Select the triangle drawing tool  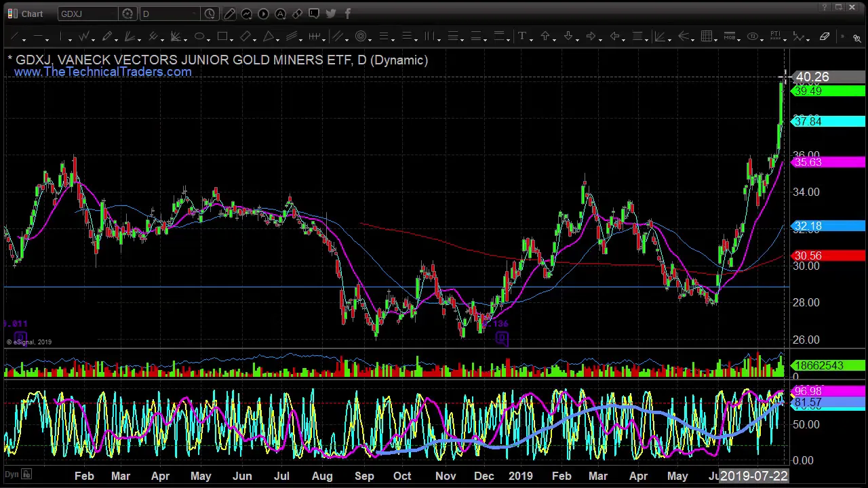tap(269, 37)
